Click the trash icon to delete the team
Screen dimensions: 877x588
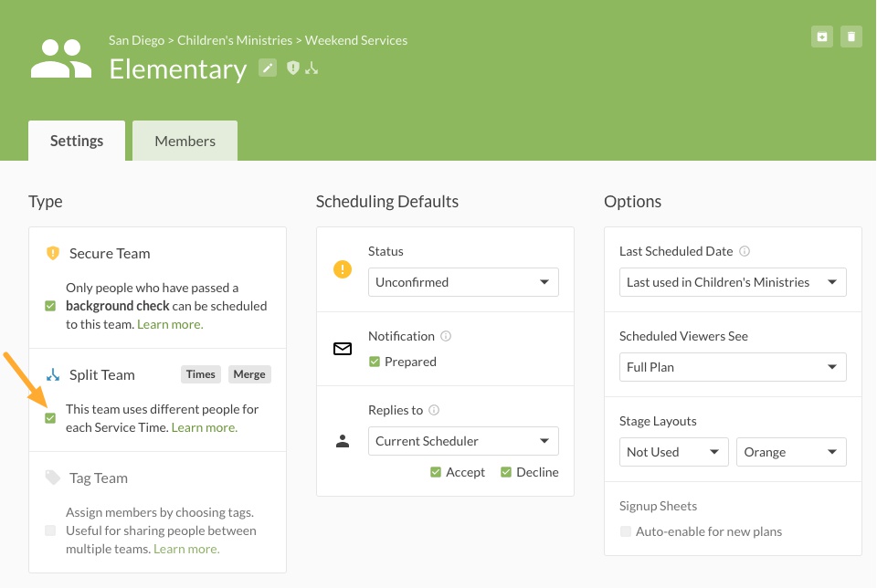pyautogui.click(x=851, y=37)
